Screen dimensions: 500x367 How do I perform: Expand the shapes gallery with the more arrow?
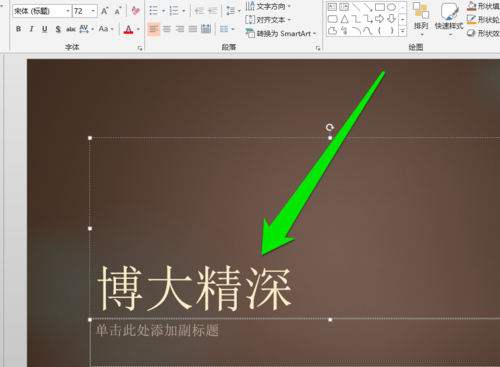tap(403, 31)
